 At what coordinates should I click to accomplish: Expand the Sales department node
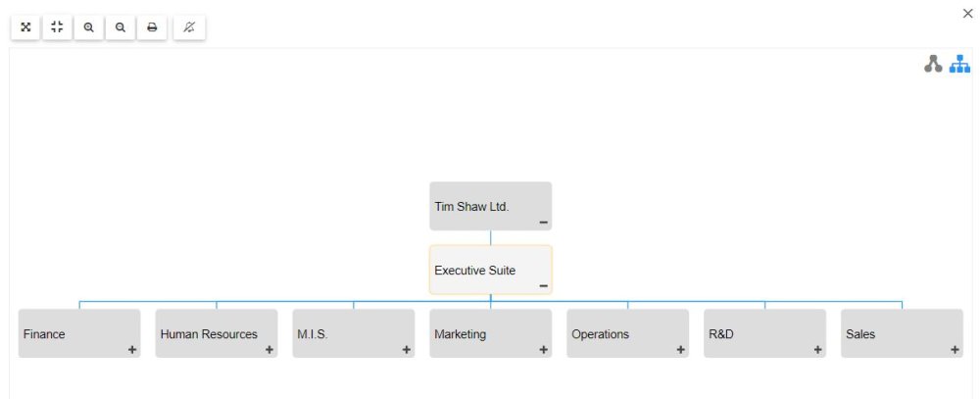pos(955,350)
